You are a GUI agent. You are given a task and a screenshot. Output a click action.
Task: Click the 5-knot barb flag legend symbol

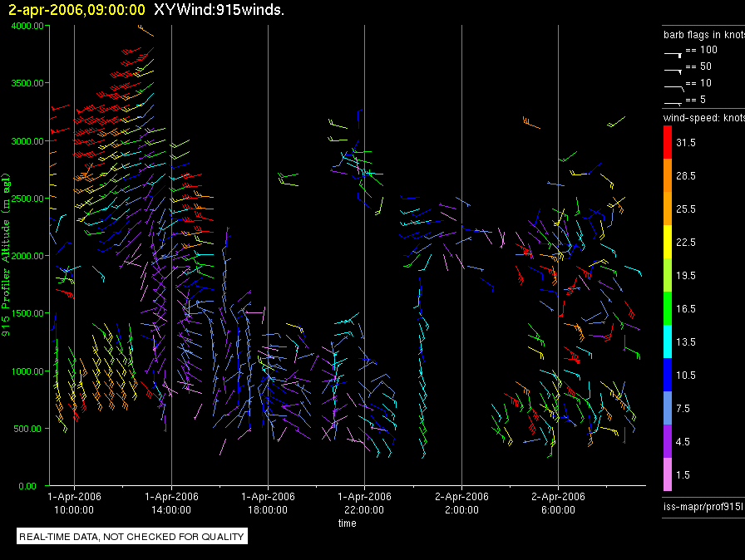click(x=673, y=103)
